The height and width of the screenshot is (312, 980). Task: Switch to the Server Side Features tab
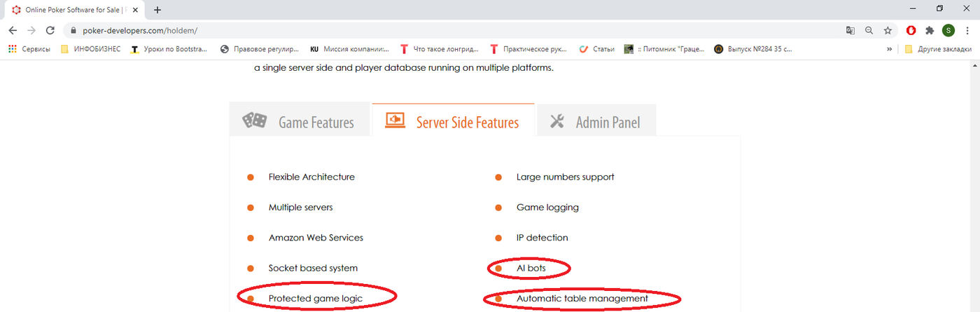click(454, 121)
